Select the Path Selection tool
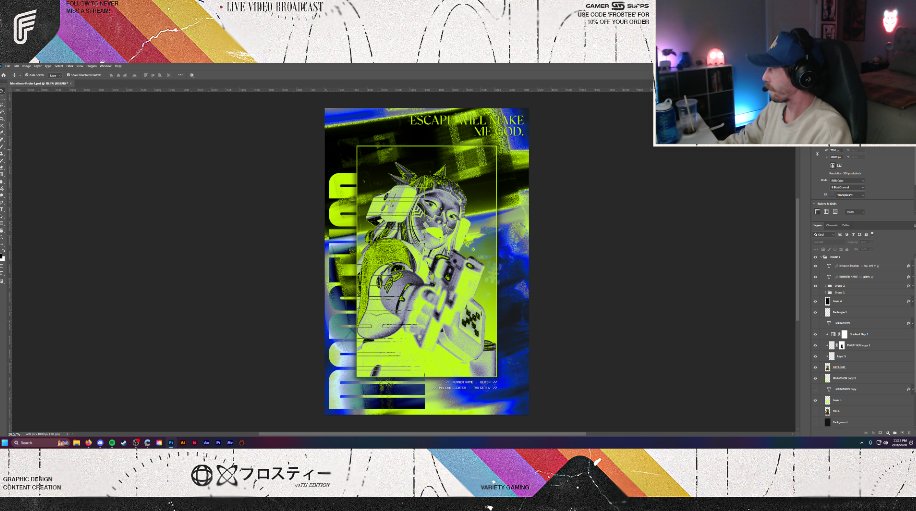Image resolution: width=916 pixels, height=511 pixels. click(3, 217)
